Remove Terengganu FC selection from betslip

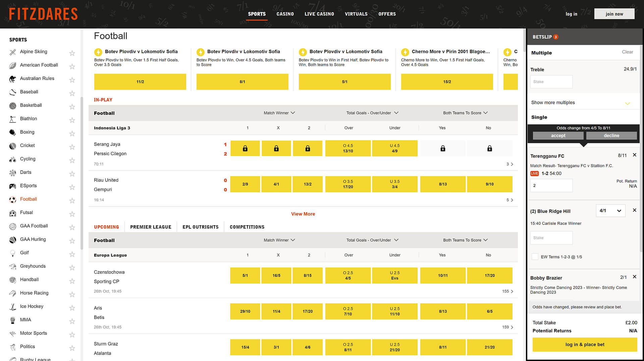coord(634,155)
